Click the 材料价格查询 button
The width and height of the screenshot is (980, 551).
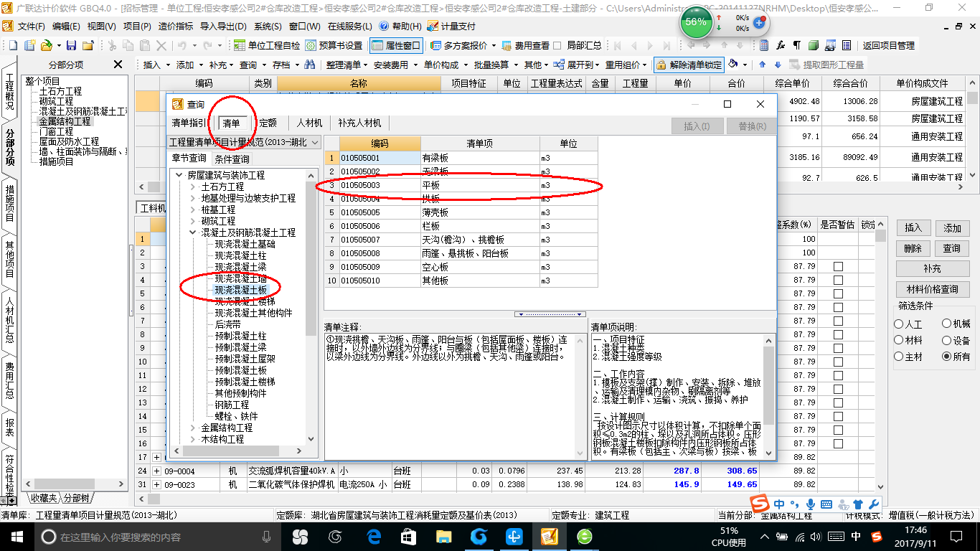932,289
